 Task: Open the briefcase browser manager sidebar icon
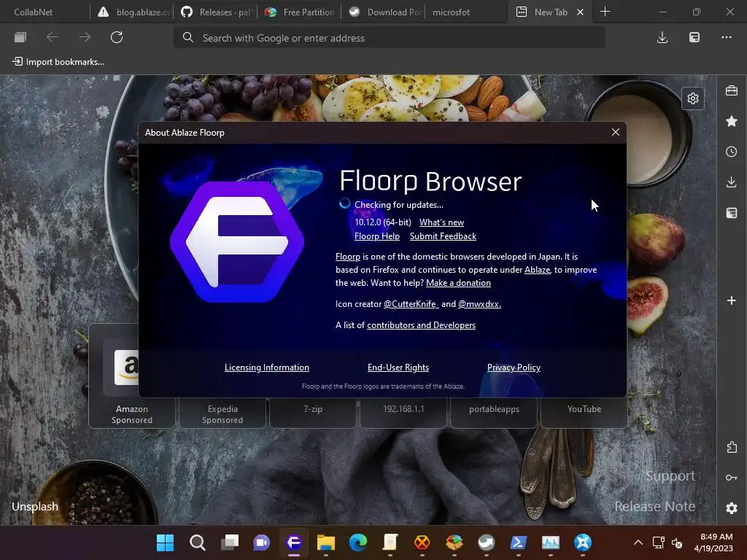pos(732,90)
